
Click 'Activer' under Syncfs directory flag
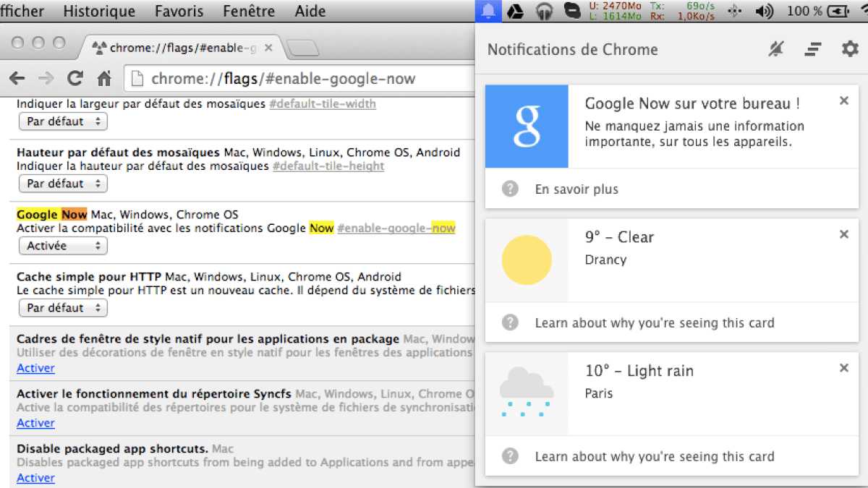pyautogui.click(x=35, y=423)
